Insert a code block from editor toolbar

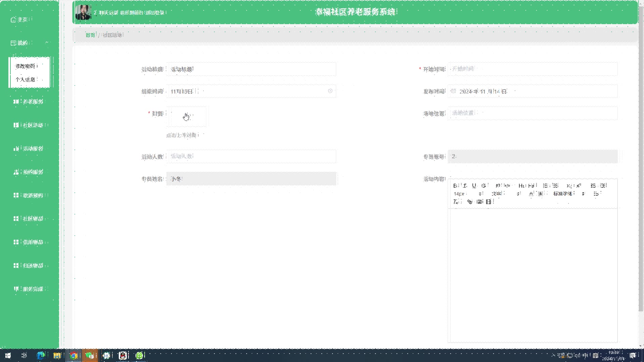(507, 186)
